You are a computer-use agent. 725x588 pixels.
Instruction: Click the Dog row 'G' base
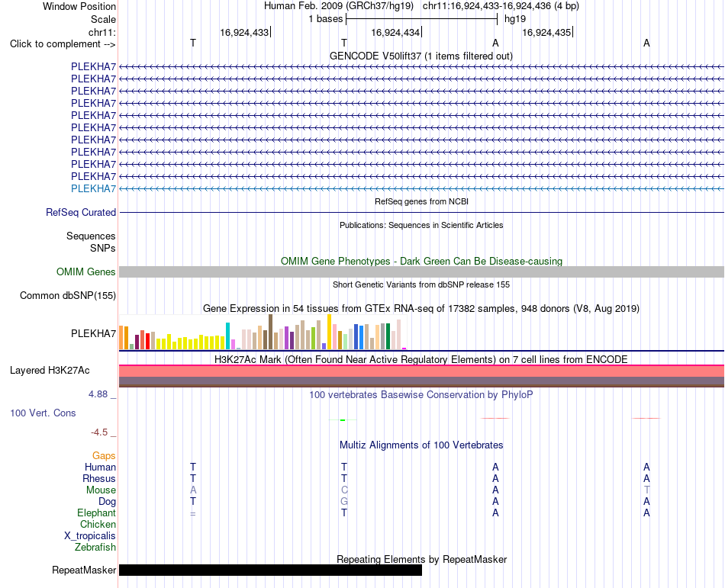(x=344, y=502)
